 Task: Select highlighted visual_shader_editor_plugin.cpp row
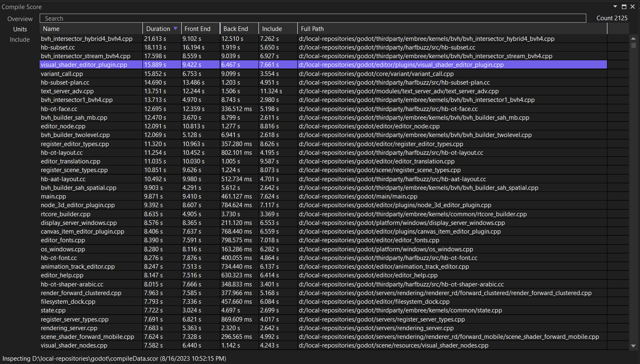[323, 65]
